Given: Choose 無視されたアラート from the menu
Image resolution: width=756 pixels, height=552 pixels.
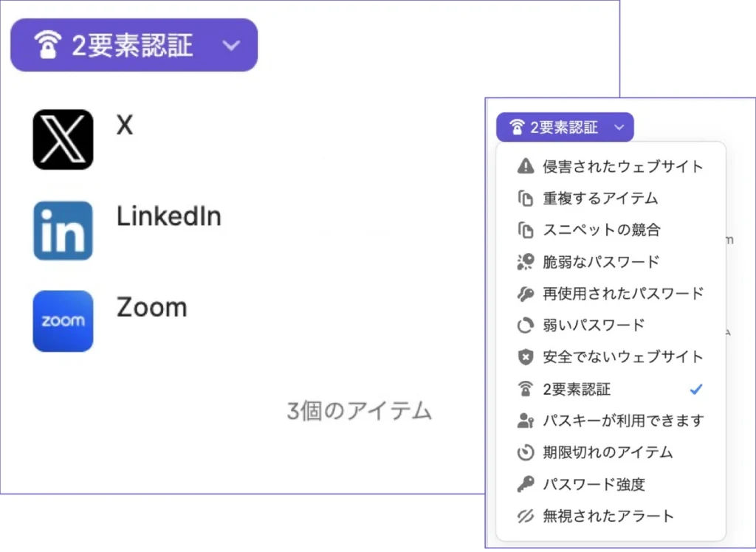Looking at the screenshot, I should tap(608, 516).
